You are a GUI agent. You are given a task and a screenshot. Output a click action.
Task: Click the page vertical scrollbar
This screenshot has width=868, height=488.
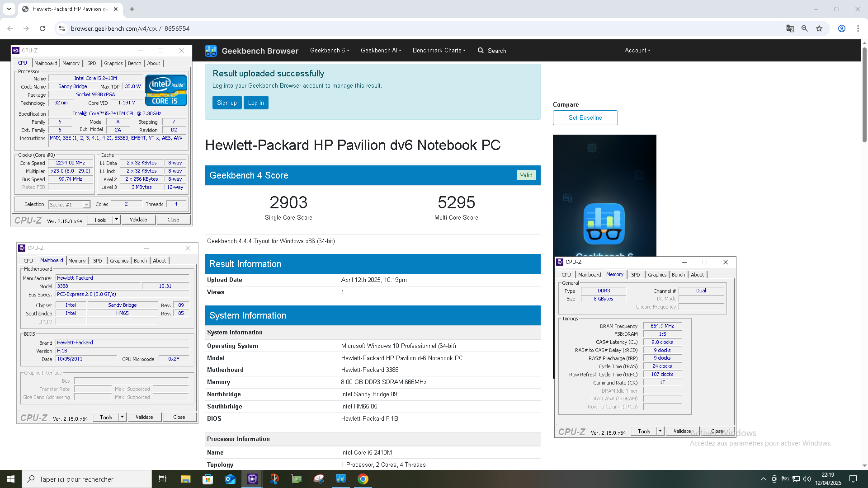coord(864,95)
